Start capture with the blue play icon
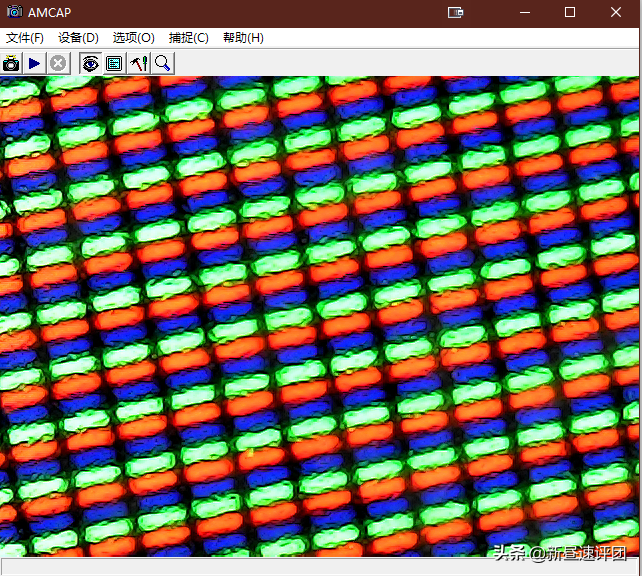This screenshot has width=642, height=576. [x=34, y=63]
